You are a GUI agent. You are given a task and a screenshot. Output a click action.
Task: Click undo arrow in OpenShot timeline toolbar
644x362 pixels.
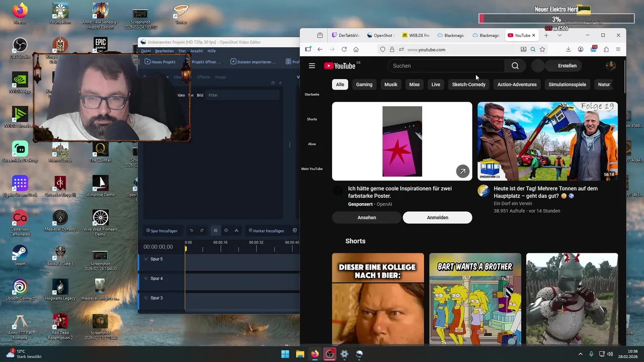click(191, 230)
